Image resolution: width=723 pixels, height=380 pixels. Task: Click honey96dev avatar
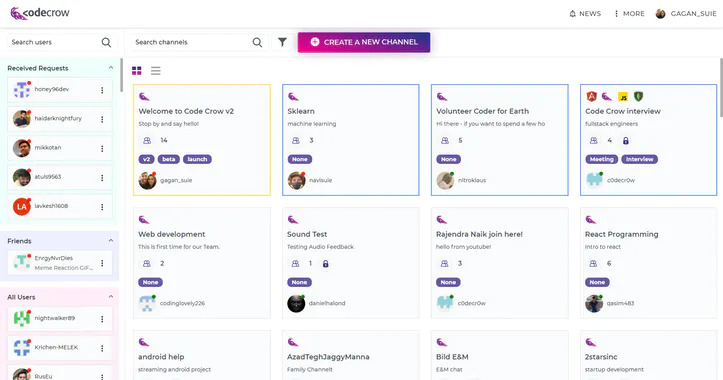(22, 90)
